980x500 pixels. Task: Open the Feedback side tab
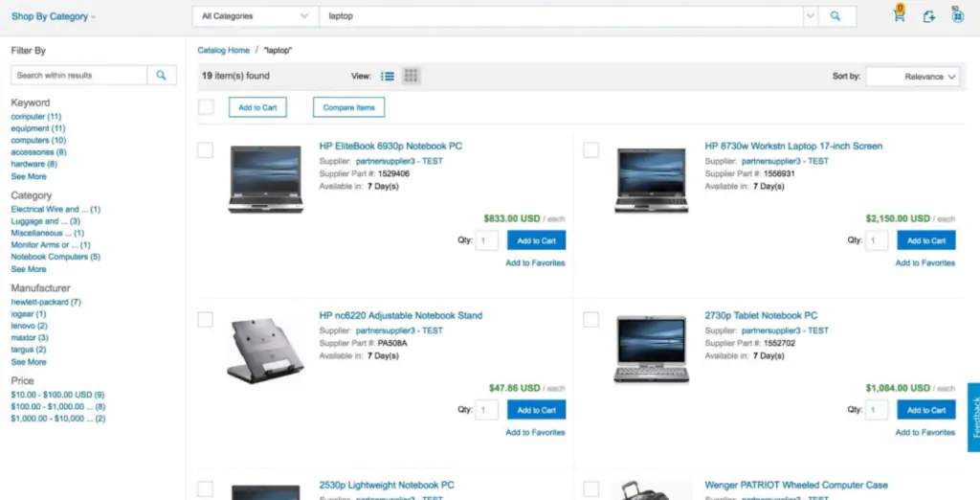click(x=973, y=418)
